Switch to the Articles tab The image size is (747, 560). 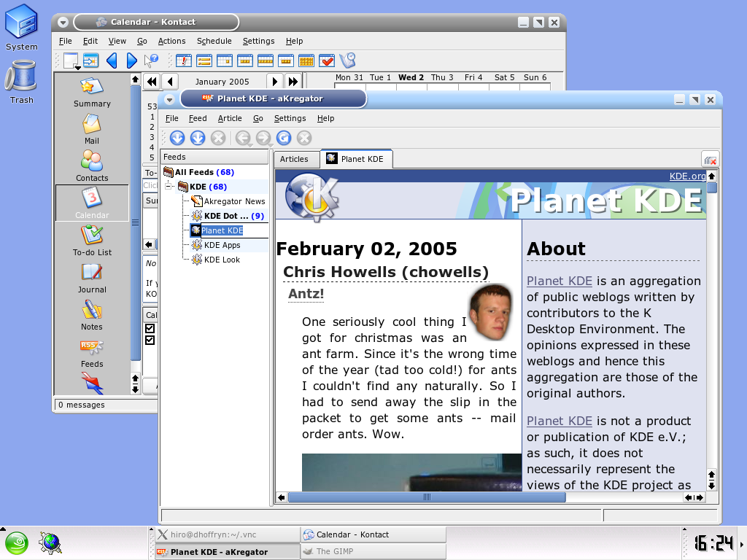(x=295, y=159)
